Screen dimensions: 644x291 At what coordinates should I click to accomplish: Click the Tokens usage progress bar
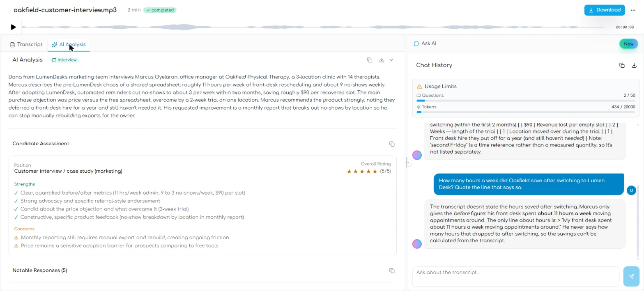pyautogui.click(x=526, y=112)
